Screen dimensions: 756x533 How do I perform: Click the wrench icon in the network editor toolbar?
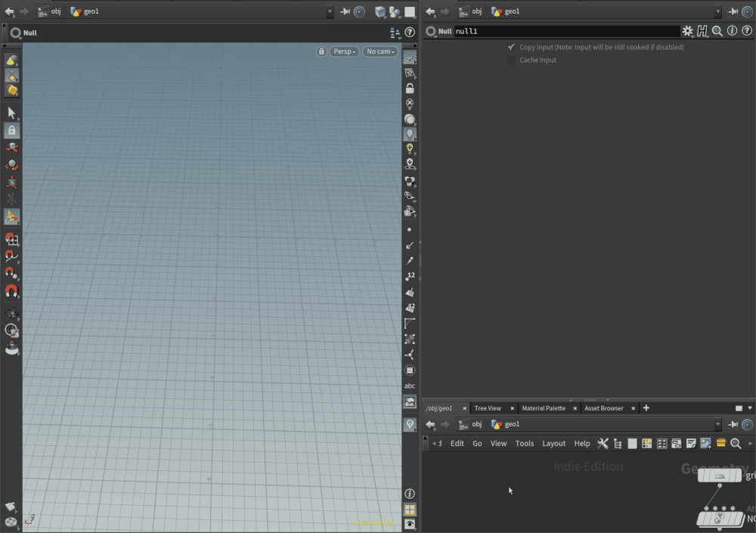coord(603,444)
